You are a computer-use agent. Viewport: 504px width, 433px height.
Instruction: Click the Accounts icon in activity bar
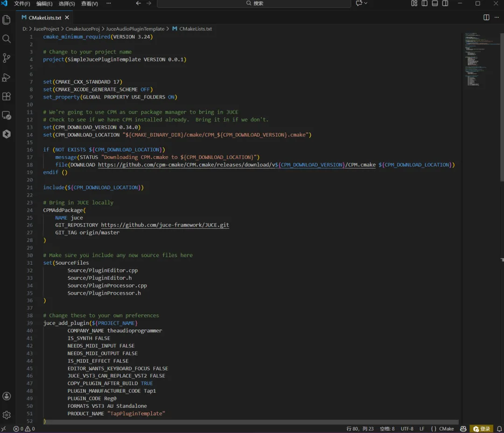(7, 396)
